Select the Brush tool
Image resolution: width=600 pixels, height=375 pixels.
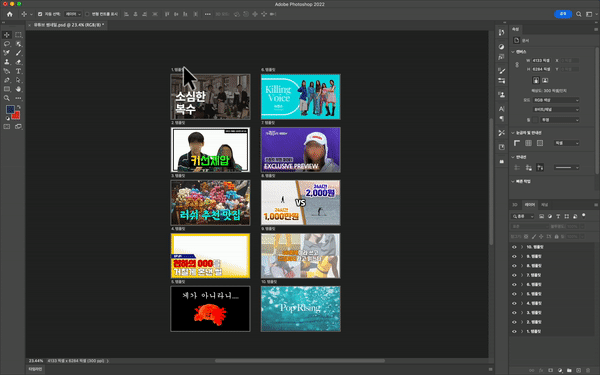click(18, 53)
